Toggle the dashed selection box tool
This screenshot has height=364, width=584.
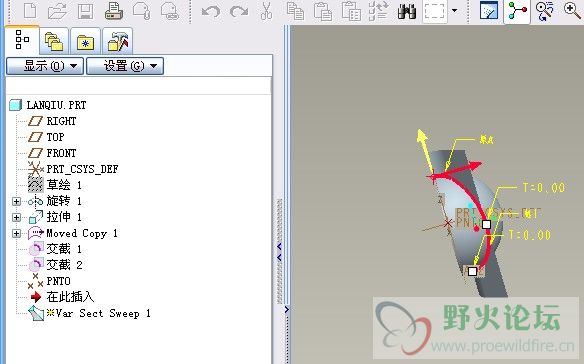tap(435, 11)
